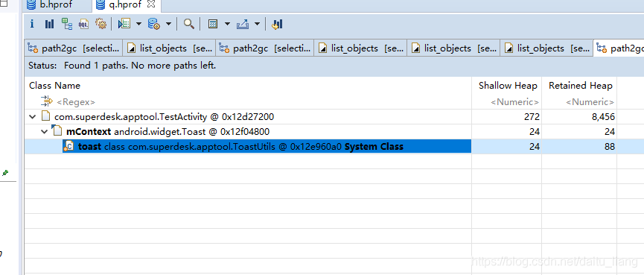The height and width of the screenshot is (275, 644).
Task: Collapse the TestActivity tree node
Action: 32,117
